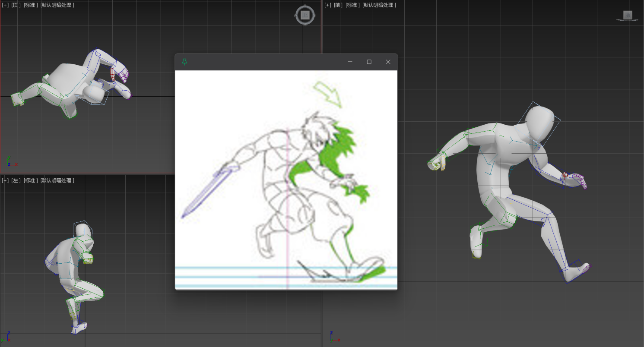This screenshot has width=644, height=347.
Task: Maximize the reference image window
Action: 369,62
